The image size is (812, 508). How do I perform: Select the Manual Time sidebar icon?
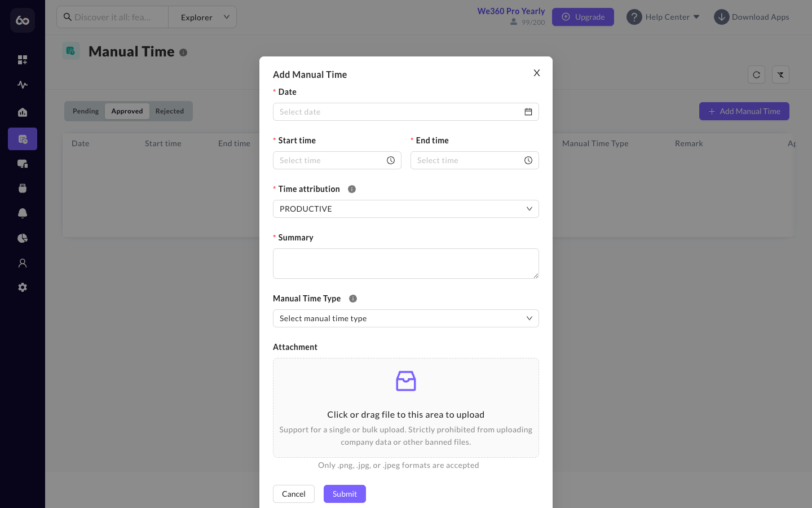[23, 139]
